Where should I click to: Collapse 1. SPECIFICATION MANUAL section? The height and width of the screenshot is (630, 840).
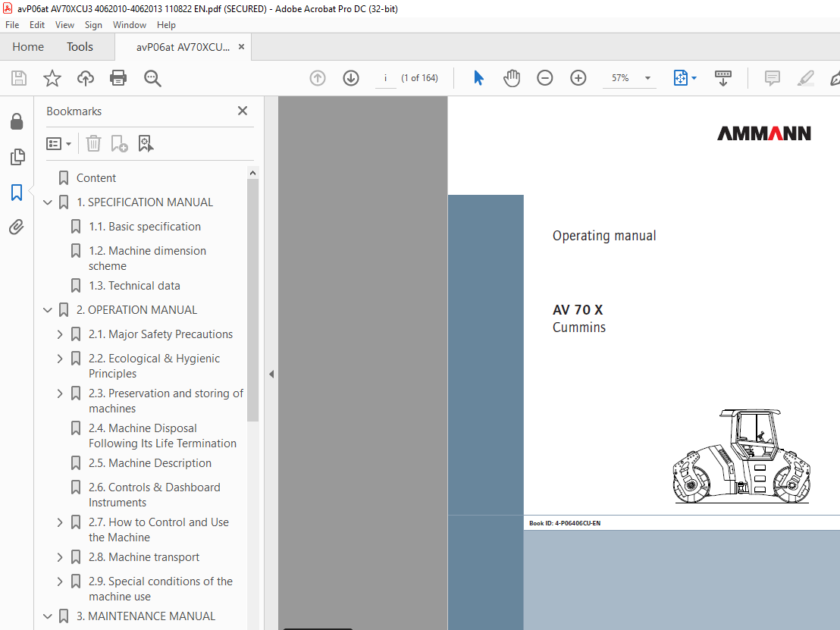coord(48,202)
